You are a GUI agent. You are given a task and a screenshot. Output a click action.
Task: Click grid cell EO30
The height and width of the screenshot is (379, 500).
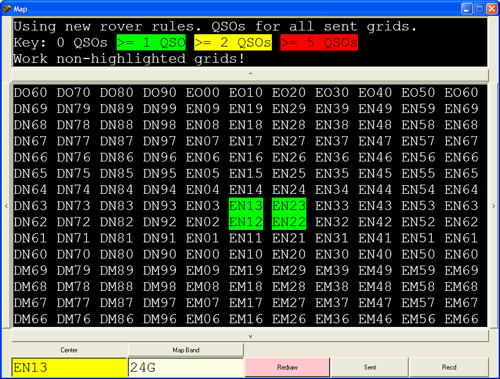coord(332,92)
